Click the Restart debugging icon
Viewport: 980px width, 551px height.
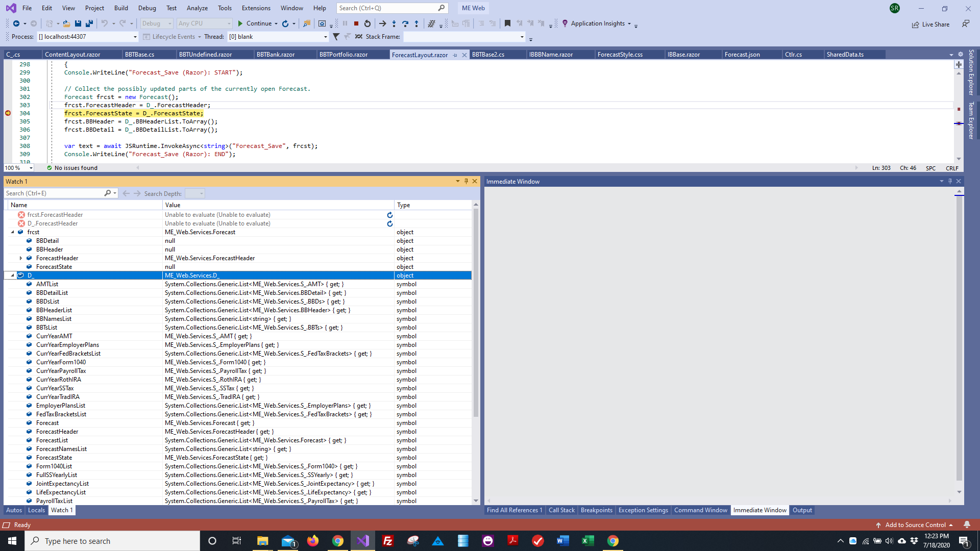(x=367, y=23)
